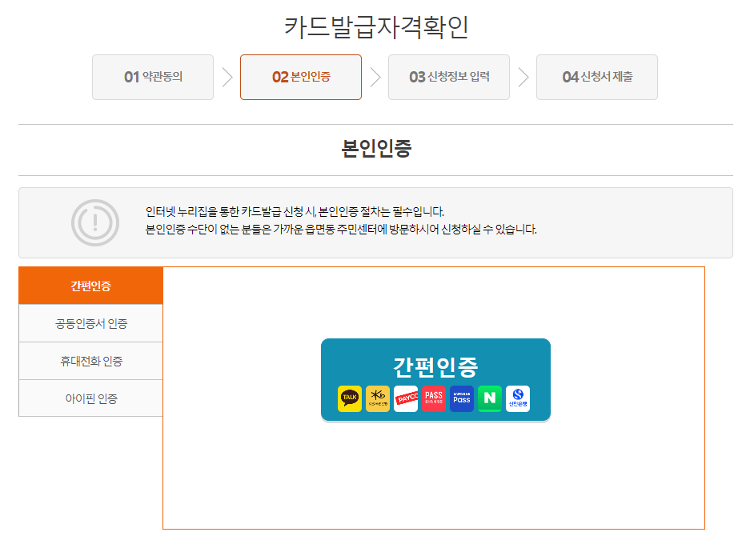Switch to the 간편인증 tab
The height and width of the screenshot is (560, 746).
click(x=90, y=285)
